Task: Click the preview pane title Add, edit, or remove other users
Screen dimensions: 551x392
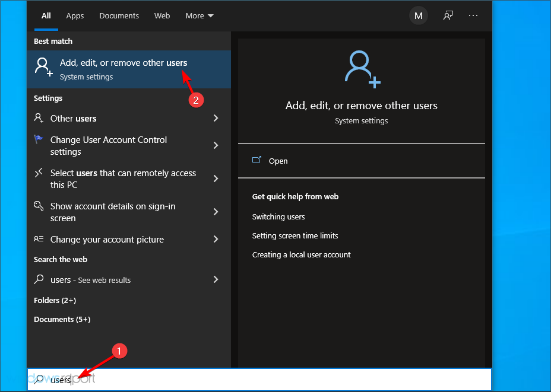Action: point(361,106)
